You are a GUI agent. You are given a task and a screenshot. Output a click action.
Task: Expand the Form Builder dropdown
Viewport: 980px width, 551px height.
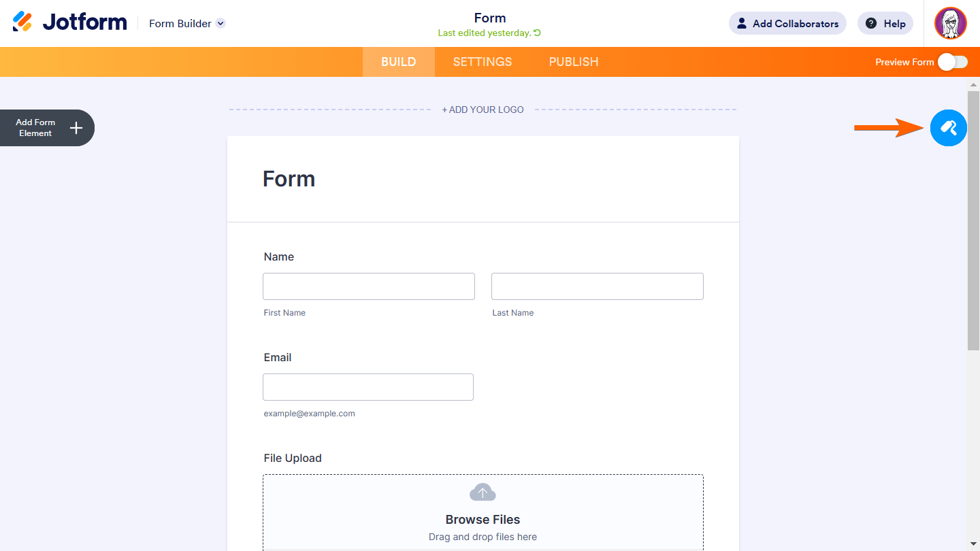pos(220,24)
